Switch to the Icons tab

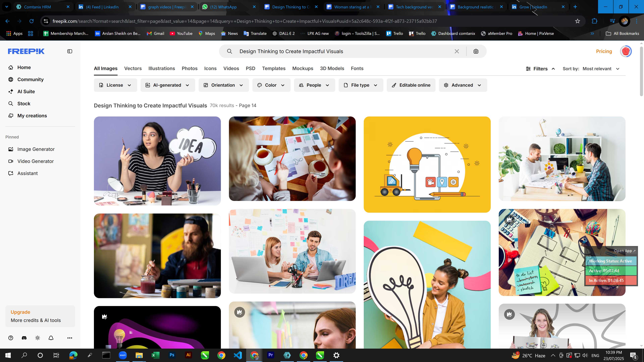[x=210, y=68]
